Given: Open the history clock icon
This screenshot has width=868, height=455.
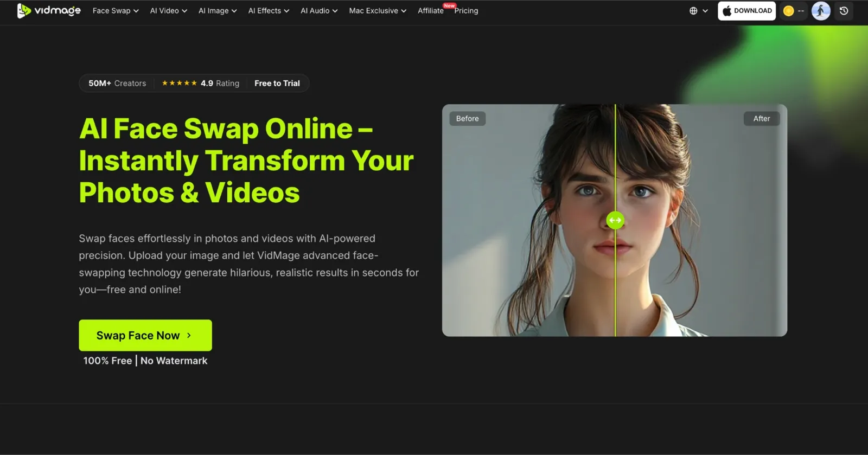Looking at the screenshot, I should (844, 11).
